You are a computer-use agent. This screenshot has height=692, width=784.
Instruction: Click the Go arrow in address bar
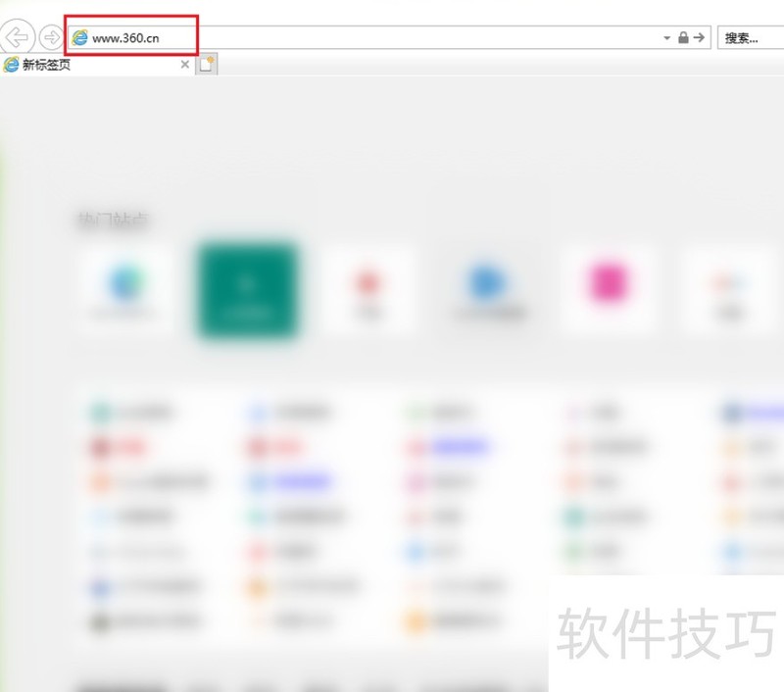click(x=699, y=37)
